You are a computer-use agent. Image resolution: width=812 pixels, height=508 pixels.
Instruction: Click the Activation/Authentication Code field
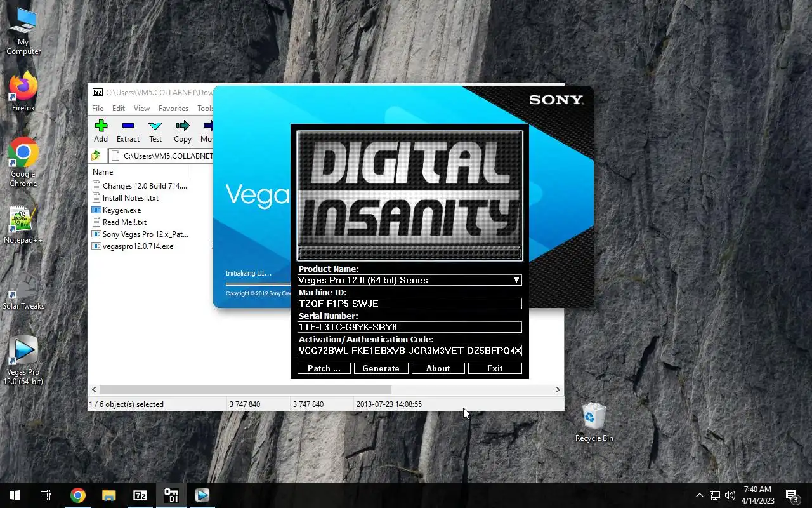(410, 351)
